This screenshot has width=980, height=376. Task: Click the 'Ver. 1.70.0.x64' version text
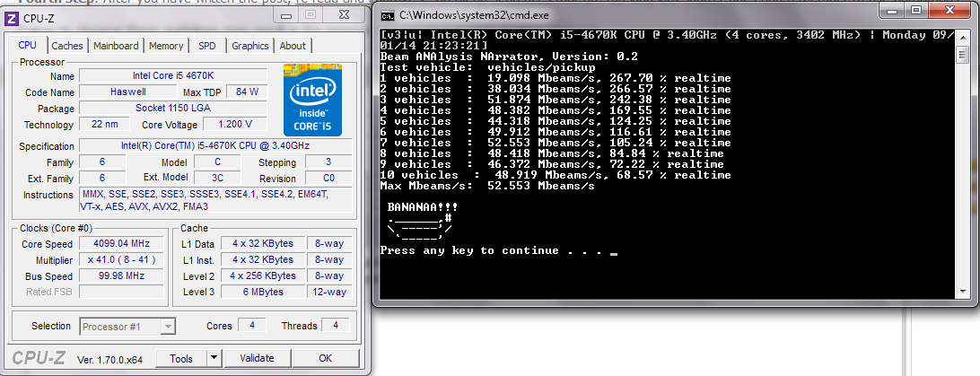(x=110, y=360)
